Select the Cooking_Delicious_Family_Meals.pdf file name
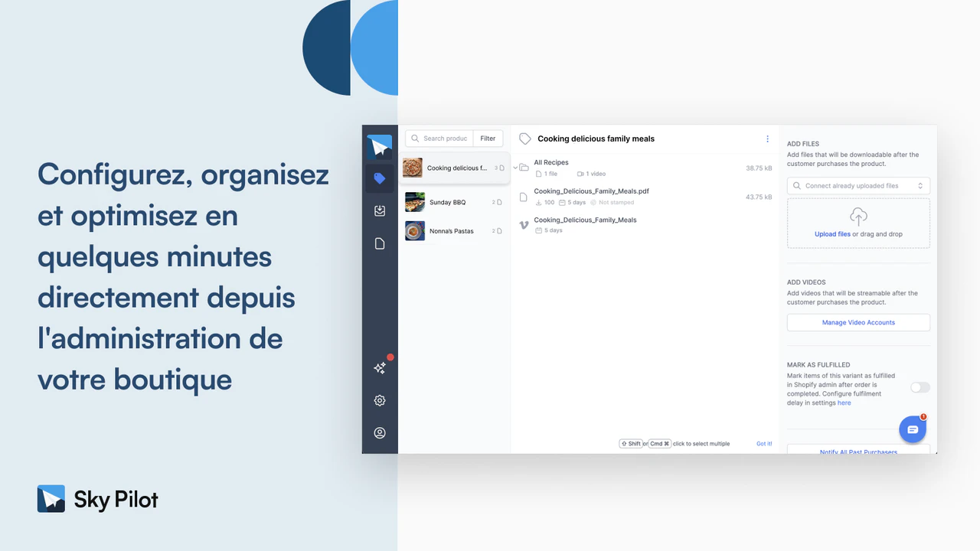This screenshot has width=980, height=551. point(591,191)
